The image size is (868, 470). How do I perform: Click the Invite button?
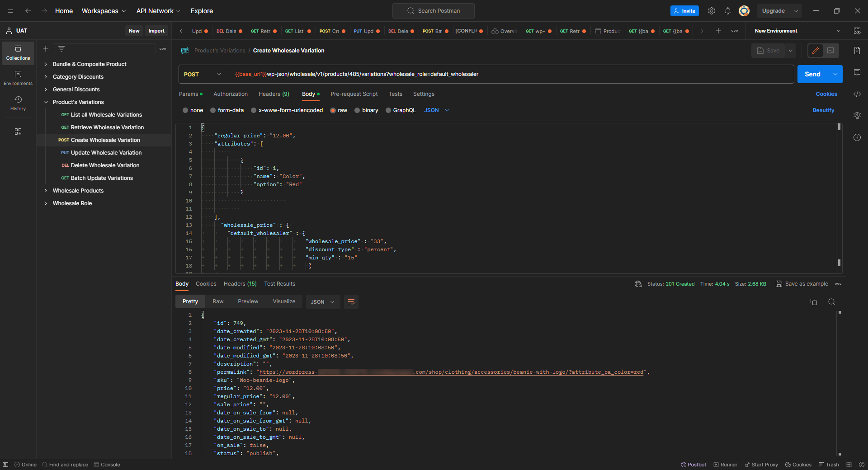684,11
